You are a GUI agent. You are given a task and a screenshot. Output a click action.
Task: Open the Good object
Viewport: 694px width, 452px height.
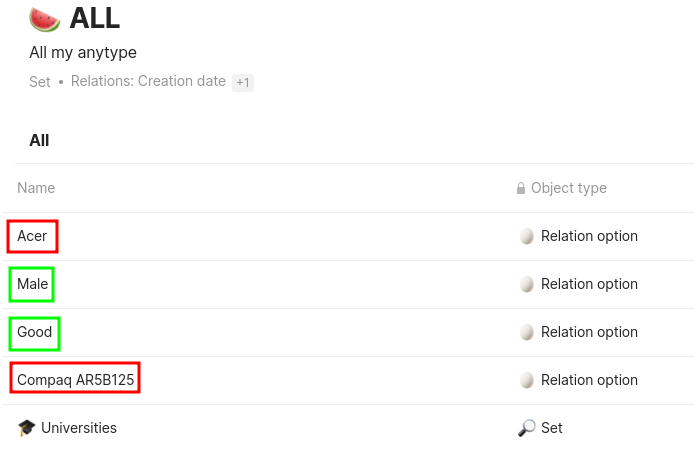coord(35,332)
